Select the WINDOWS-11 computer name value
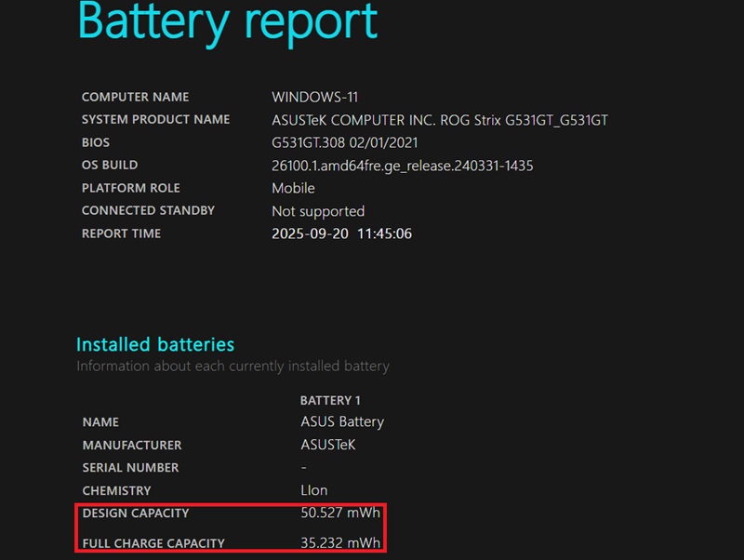744x560 pixels. click(314, 97)
